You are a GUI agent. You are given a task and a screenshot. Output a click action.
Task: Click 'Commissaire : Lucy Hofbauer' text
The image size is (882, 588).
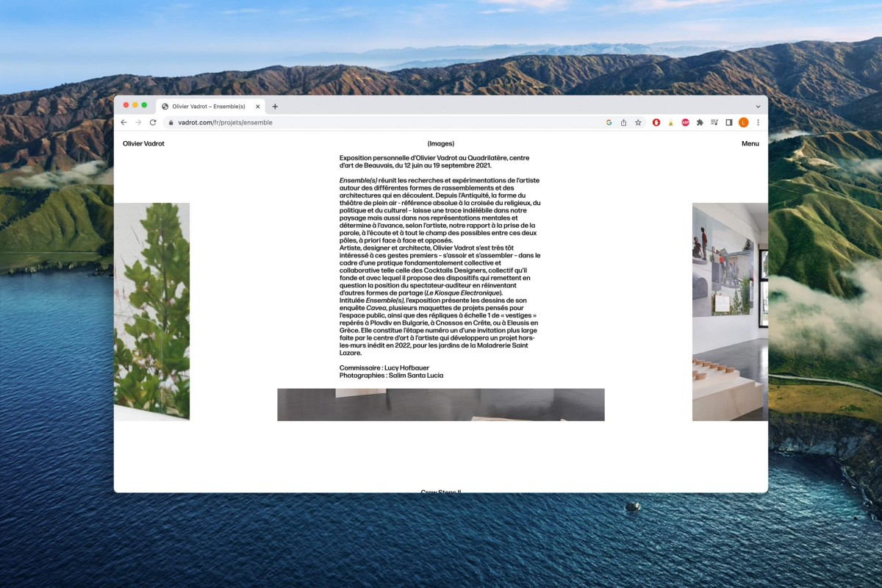(x=384, y=368)
